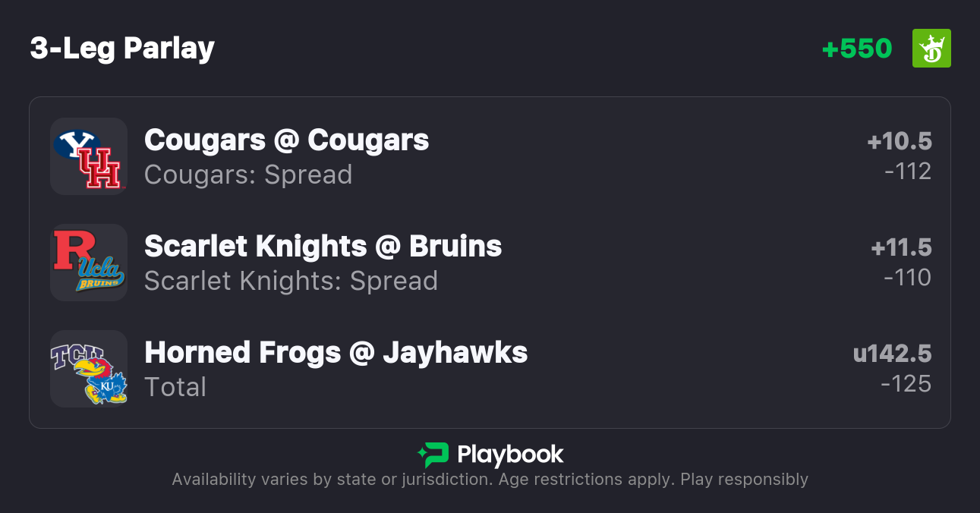Open the Scarlet Knights @ Bruins matchup
Image resolution: width=980 pixels, height=513 pixels.
[323, 246]
